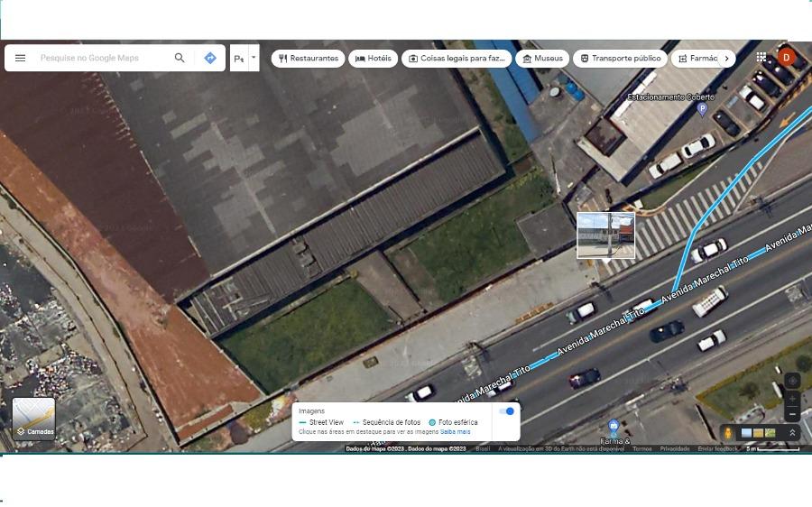Select the Museus category chip

pyautogui.click(x=543, y=59)
